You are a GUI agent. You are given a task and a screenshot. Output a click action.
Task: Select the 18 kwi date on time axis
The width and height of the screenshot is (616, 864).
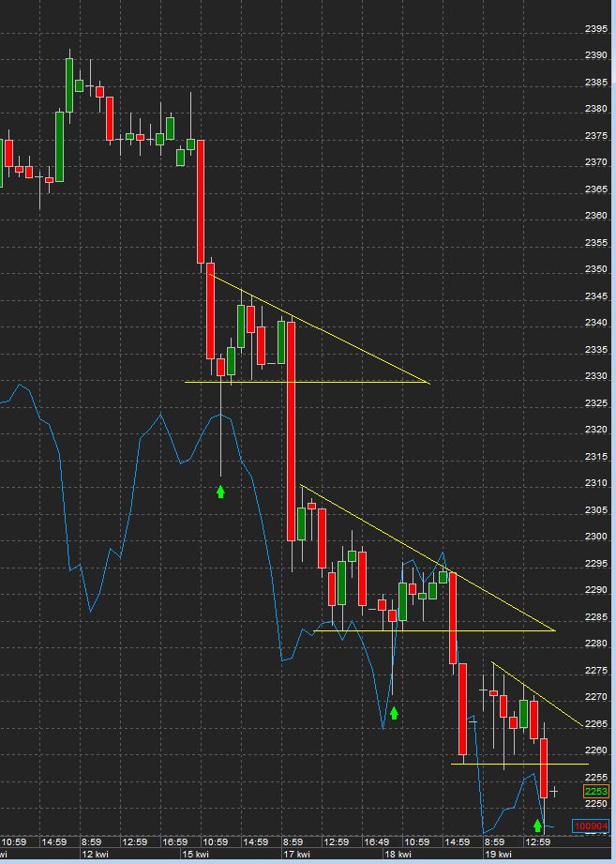398,854
